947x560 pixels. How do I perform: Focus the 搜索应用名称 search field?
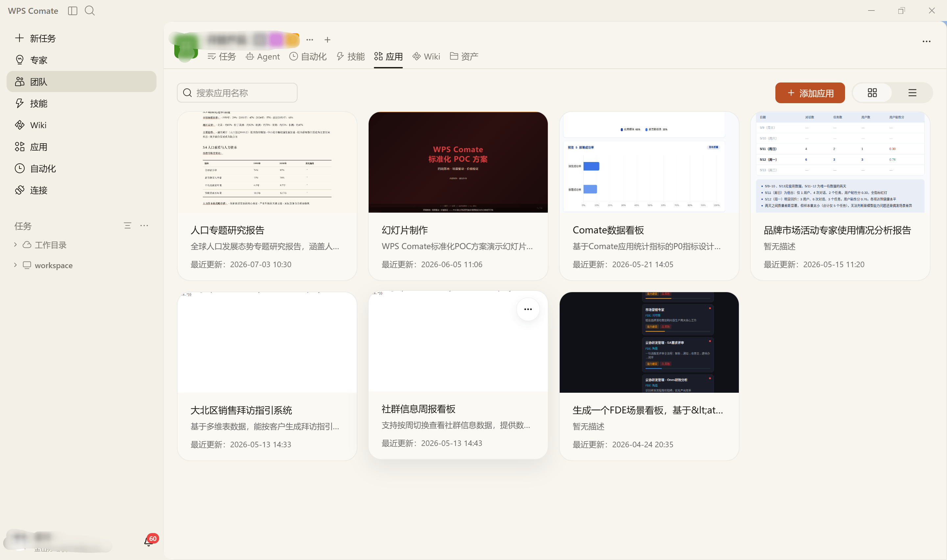click(237, 93)
